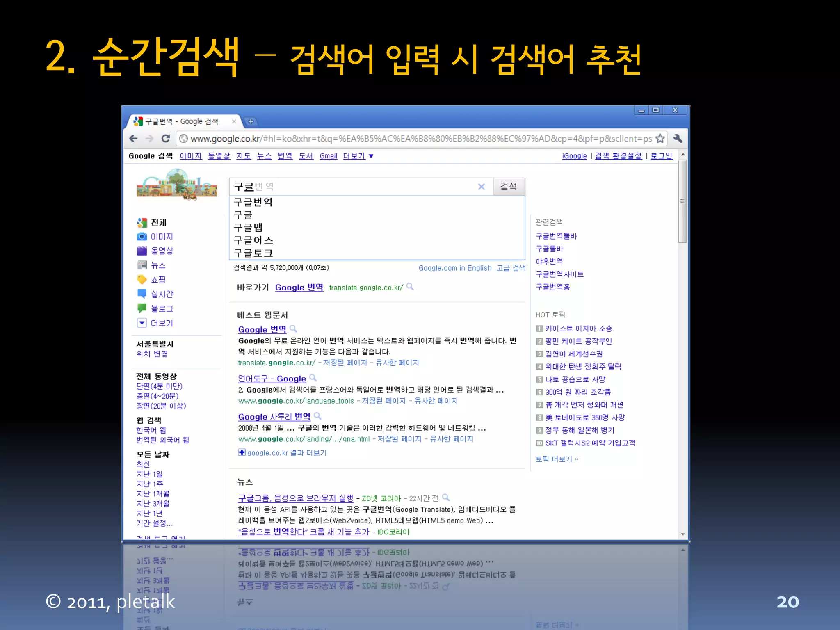Click 위치 변경 under 서울특별시
Viewport: 840px width, 630px height.
[152, 354]
